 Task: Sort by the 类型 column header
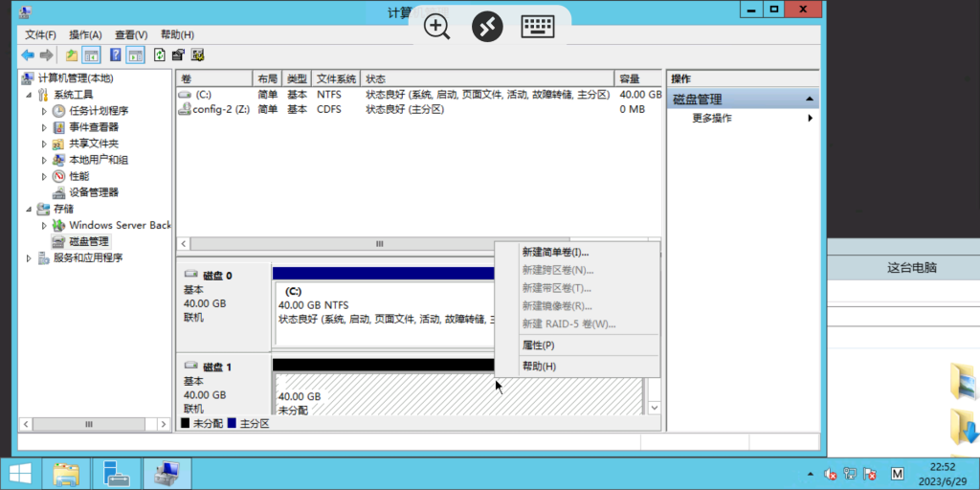click(297, 78)
